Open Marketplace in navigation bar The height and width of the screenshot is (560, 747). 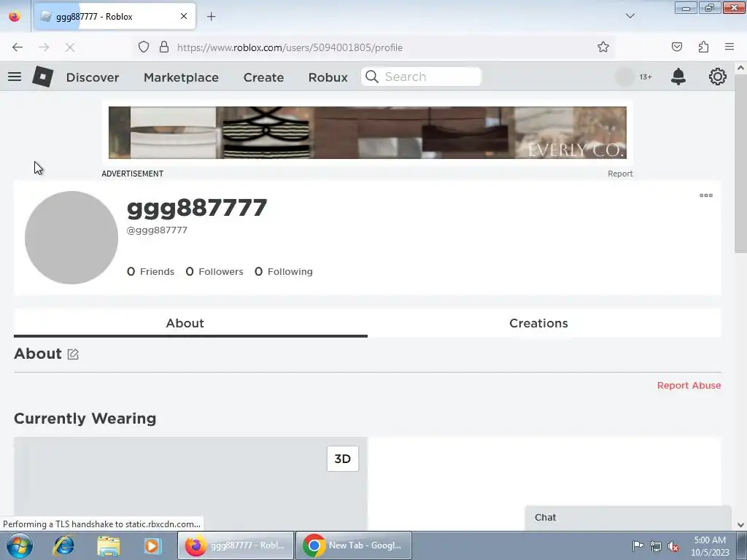click(181, 77)
